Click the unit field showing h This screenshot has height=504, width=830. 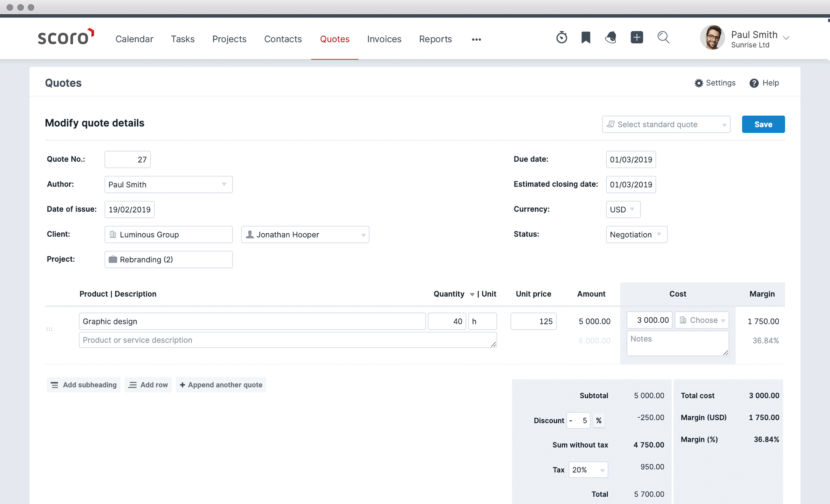coord(483,321)
